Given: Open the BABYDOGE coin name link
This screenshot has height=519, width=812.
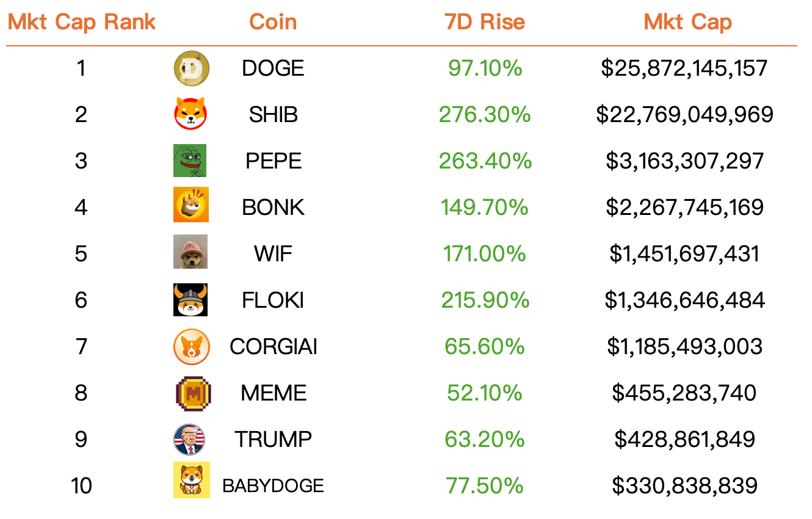Looking at the screenshot, I should click(274, 486).
